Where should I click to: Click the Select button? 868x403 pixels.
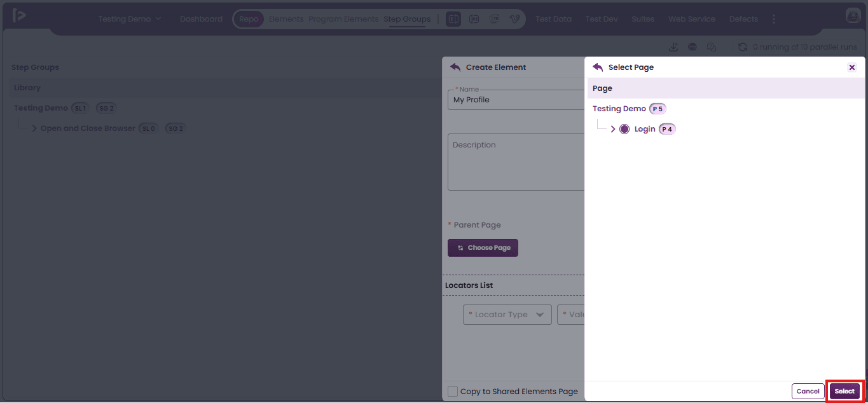click(844, 392)
